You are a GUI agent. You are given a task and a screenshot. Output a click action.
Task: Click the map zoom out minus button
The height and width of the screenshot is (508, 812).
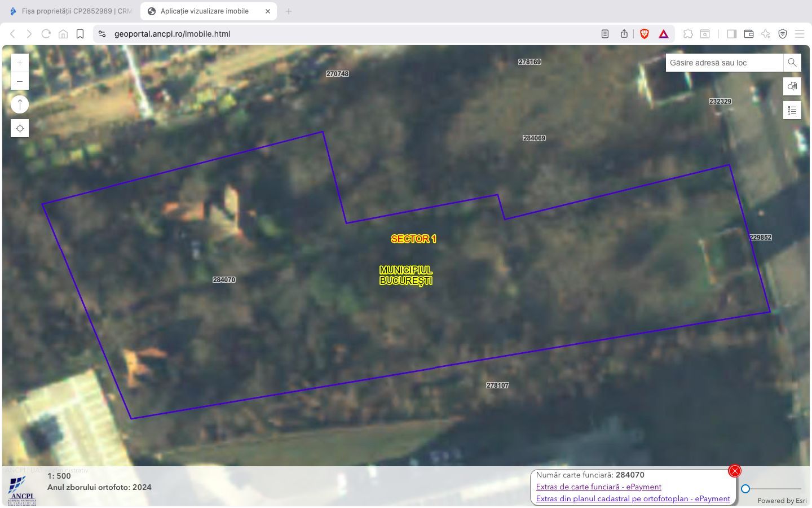click(20, 81)
